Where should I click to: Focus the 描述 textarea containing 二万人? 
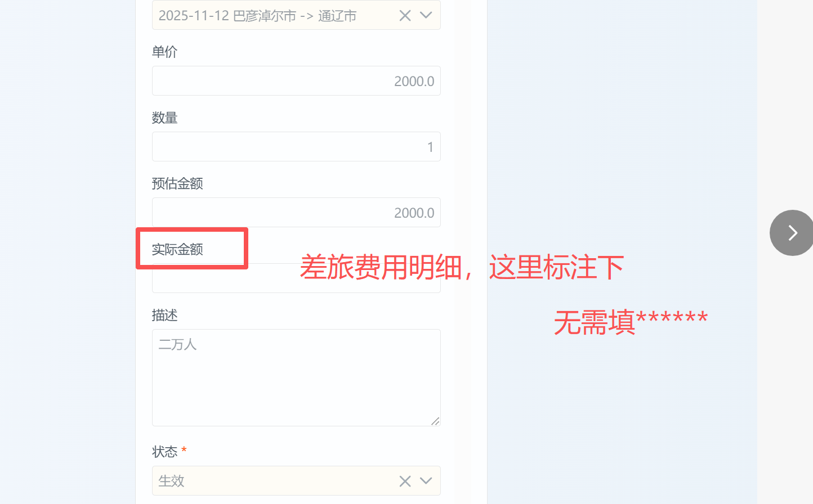[296, 378]
